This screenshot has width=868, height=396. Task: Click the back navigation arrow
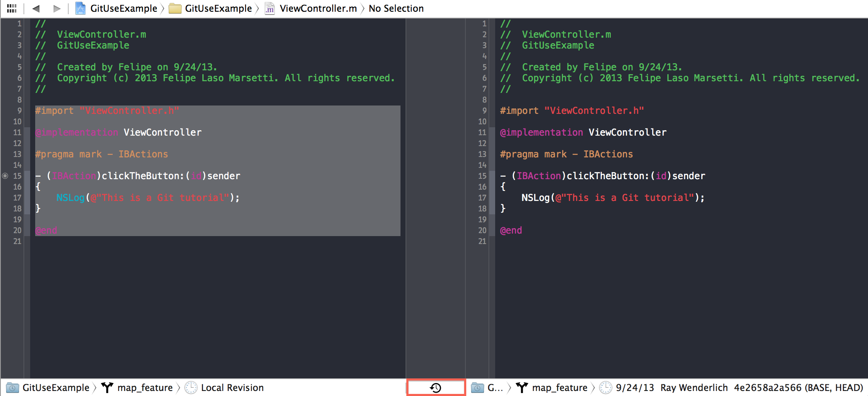coord(36,8)
